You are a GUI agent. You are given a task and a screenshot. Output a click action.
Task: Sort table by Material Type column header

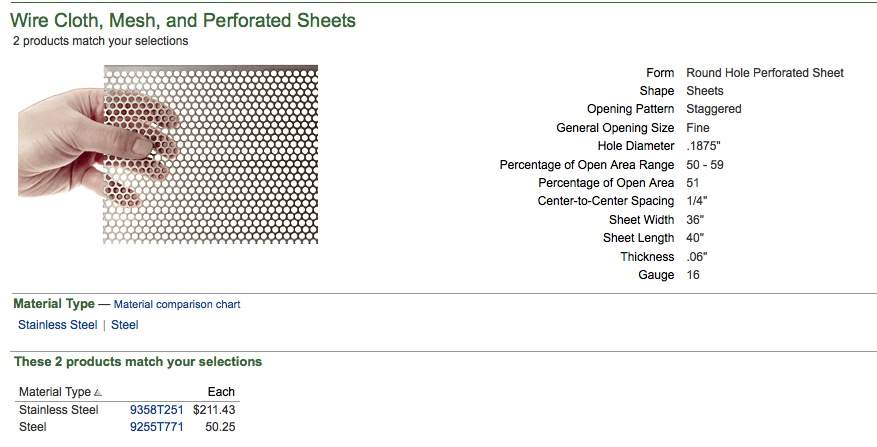[x=55, y=392]
